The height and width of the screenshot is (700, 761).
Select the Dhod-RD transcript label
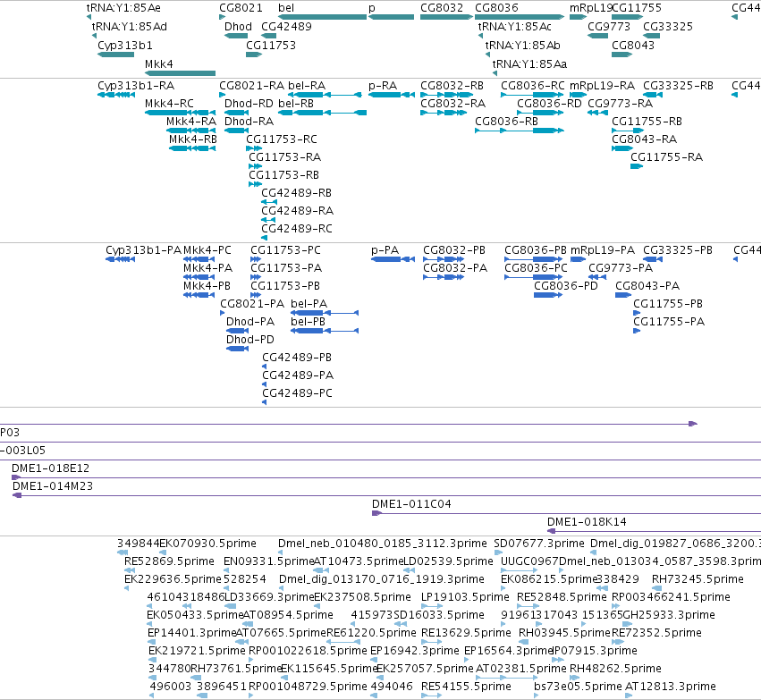point(249,104)
